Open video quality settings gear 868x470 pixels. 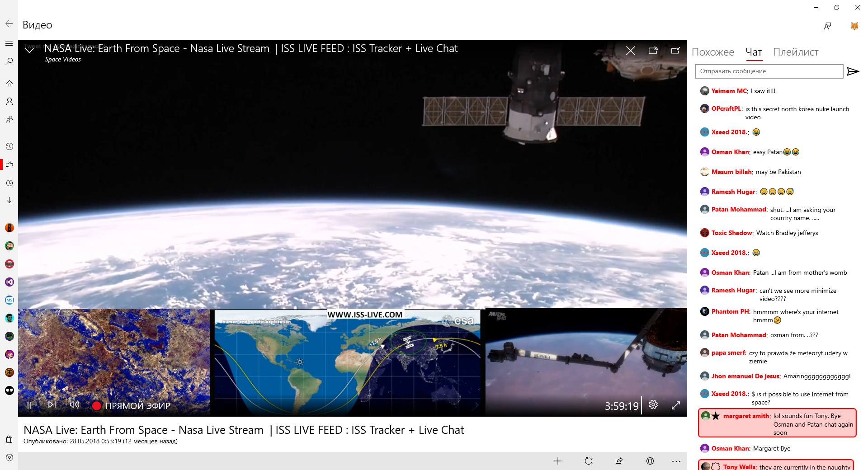[x=653, y=405]
